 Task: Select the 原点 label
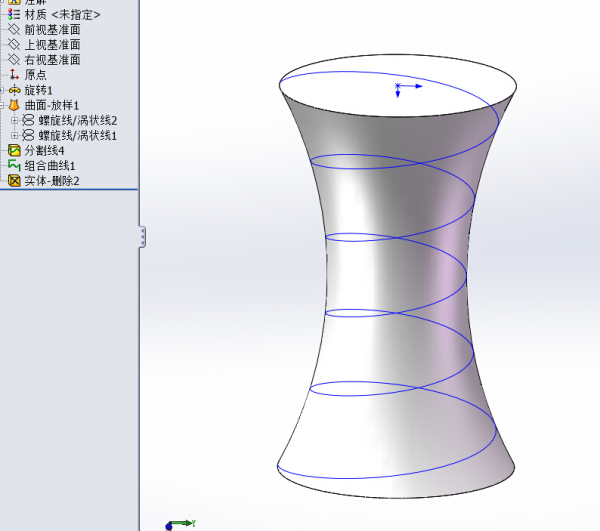[x=36, y=74]
